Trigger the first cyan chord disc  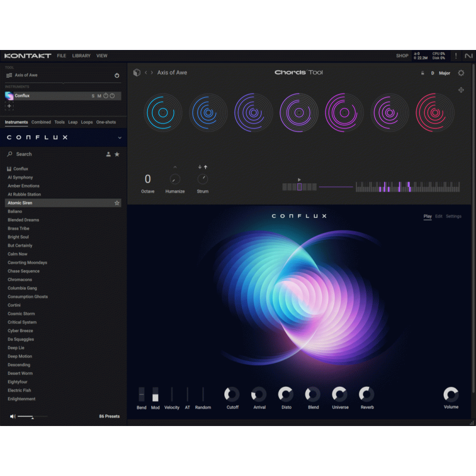pyautogui.click(x=163, y=112)
